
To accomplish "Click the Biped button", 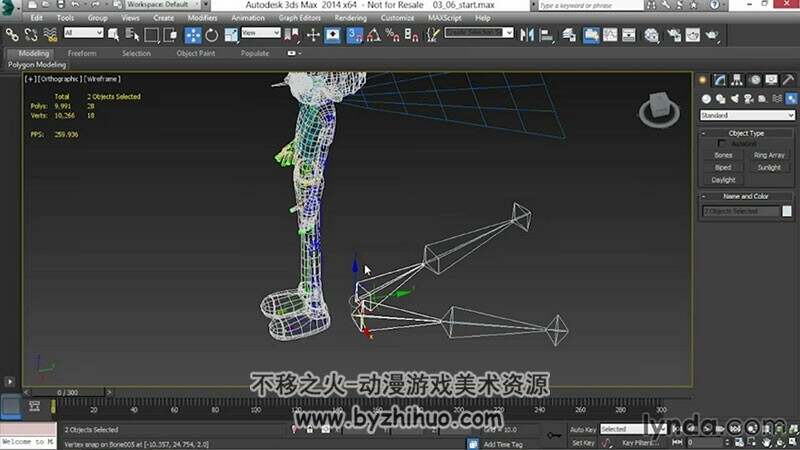I will coord(723,167).
